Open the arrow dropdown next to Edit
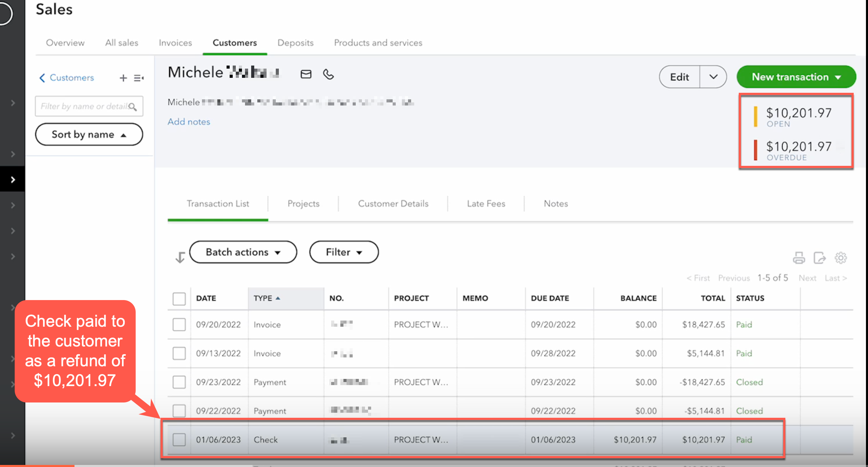The width and height of the screenshot is (868, 467). point(713,77)
